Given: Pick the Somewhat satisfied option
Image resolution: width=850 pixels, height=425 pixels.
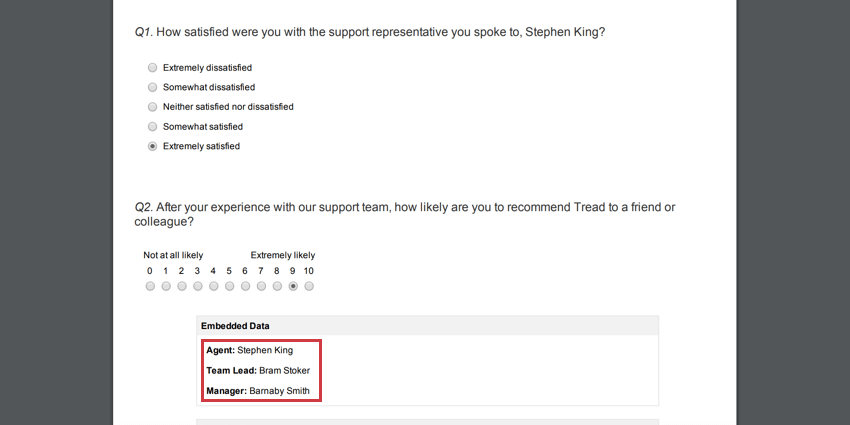Looking at the screenshot, I should (152, 127).
